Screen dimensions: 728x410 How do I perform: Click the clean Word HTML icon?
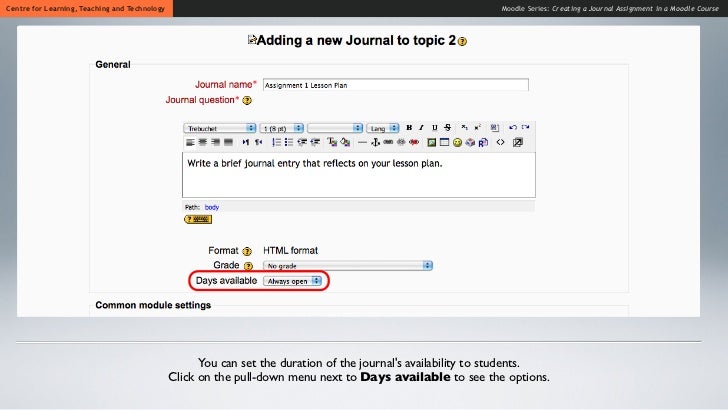pos(494,128)
